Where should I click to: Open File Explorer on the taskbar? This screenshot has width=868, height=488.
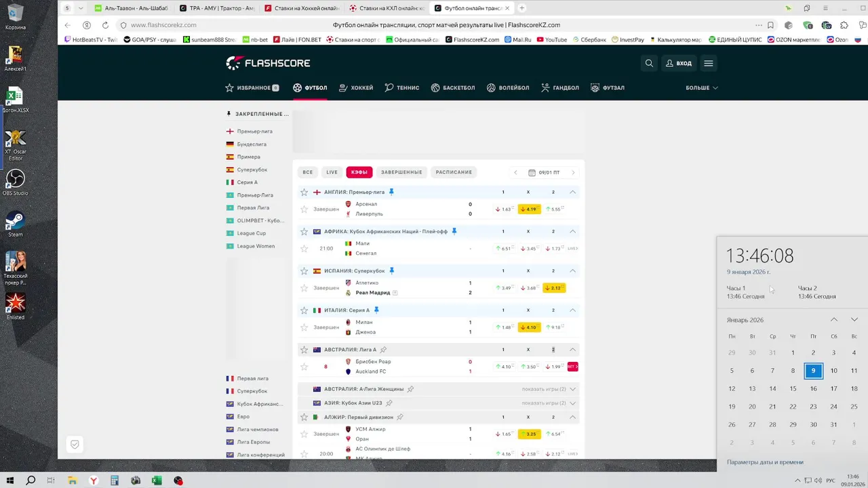(x=73, y=481)
